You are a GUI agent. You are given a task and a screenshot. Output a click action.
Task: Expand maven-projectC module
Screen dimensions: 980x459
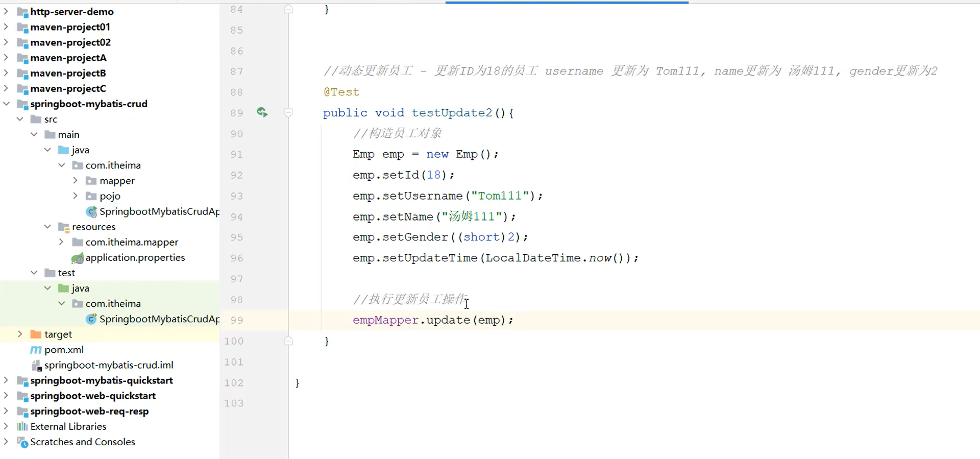pos(6,88)
